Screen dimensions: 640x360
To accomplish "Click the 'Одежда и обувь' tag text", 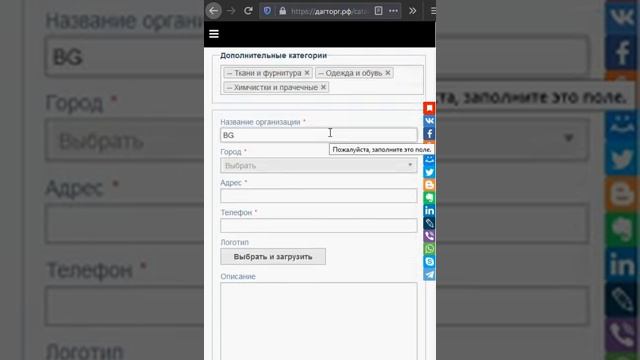I will point(353,73).
